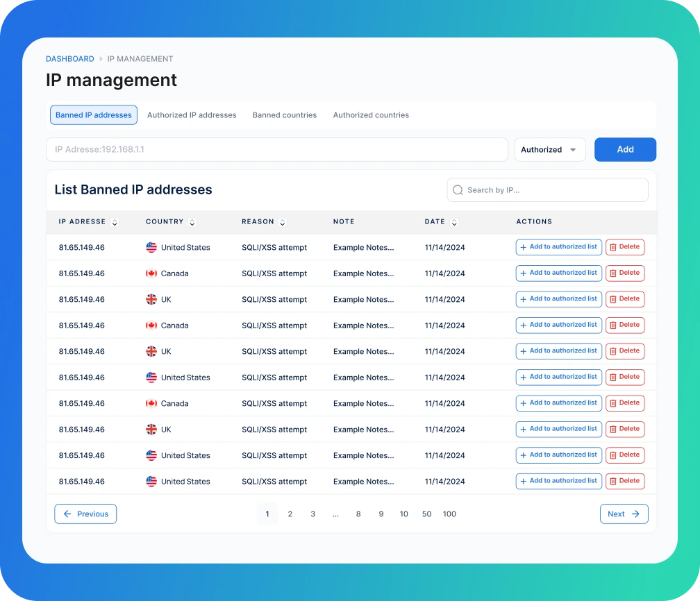Click the Search by IP input field

pyautogui.click(x=549, y=189)
